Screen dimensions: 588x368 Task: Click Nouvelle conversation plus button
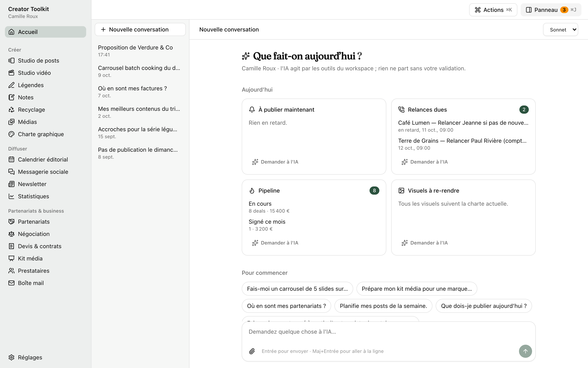pyautogui.click(x=140, y=29)
